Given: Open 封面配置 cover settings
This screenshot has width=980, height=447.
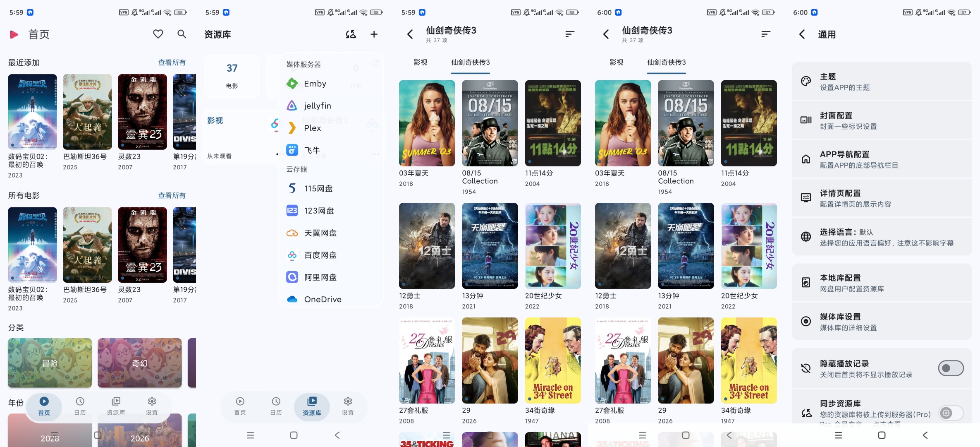Looking at the screenshot, I should click(x=882, y=120).
